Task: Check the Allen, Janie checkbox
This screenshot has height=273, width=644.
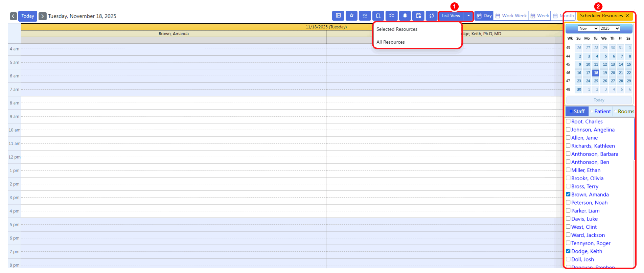Action: coord(568,137)
